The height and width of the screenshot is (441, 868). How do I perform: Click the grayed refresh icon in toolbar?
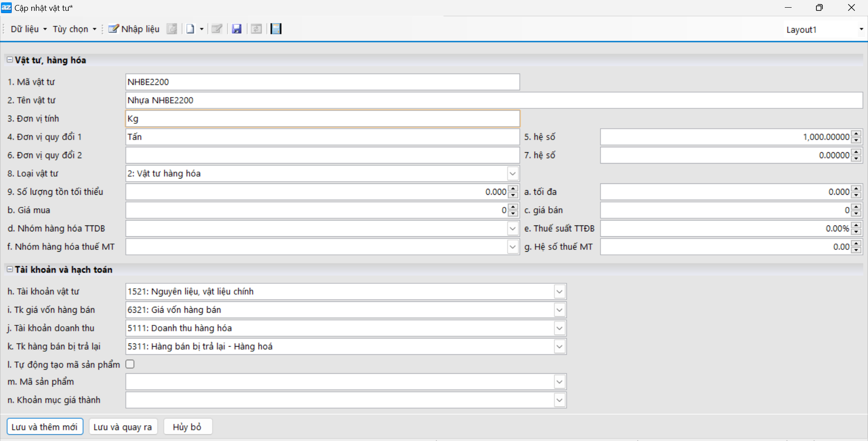[256, 29]
